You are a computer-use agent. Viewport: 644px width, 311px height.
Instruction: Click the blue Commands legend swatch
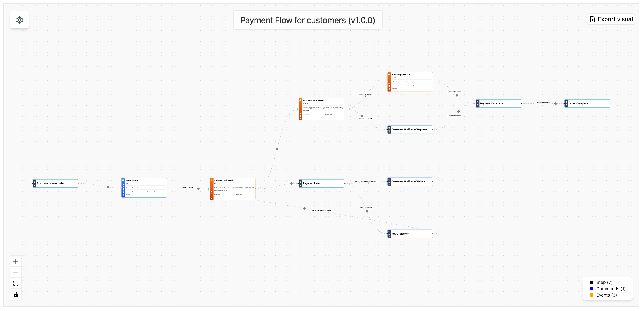(x=591, y=289)
